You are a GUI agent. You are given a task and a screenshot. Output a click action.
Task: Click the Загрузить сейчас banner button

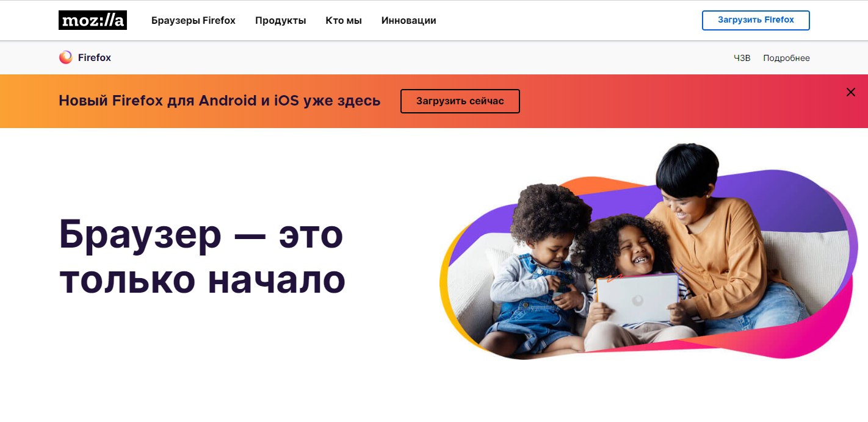point(460,101)
